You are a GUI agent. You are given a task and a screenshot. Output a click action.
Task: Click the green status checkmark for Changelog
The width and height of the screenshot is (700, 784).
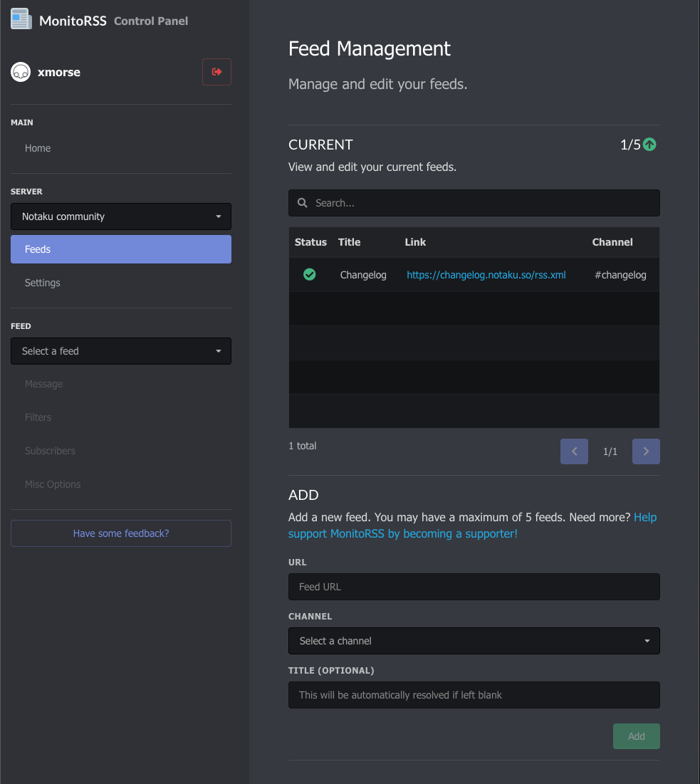tap(309, 274)
